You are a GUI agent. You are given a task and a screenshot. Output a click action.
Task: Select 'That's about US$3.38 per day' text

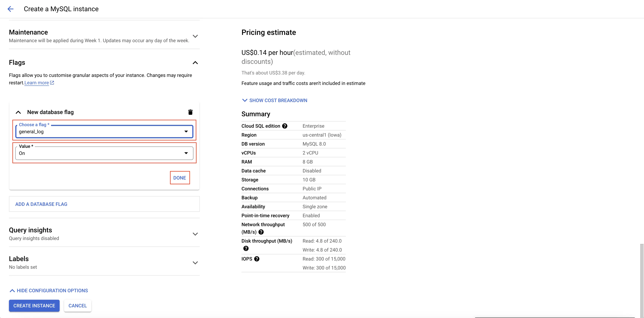point(273,73)
